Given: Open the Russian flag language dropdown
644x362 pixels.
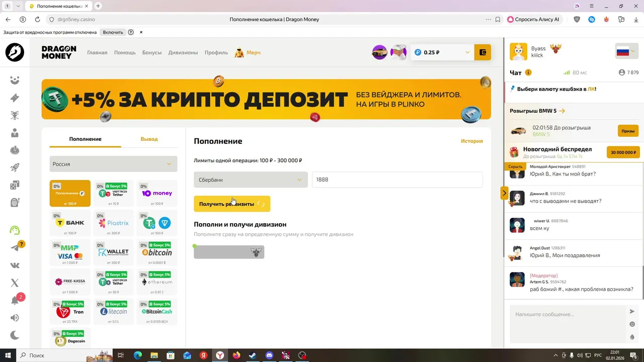Looking at the screenshot, I should [x=626, y=51].
